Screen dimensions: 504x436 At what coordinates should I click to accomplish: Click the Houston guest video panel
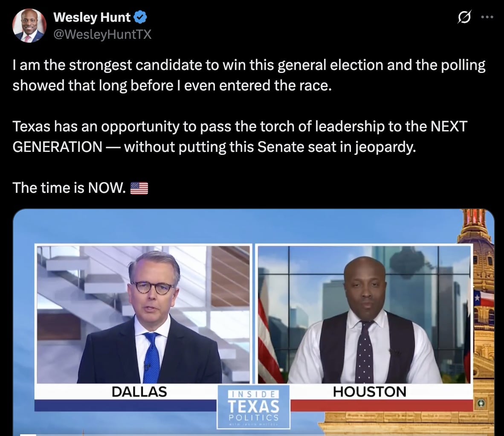[364, 314]
